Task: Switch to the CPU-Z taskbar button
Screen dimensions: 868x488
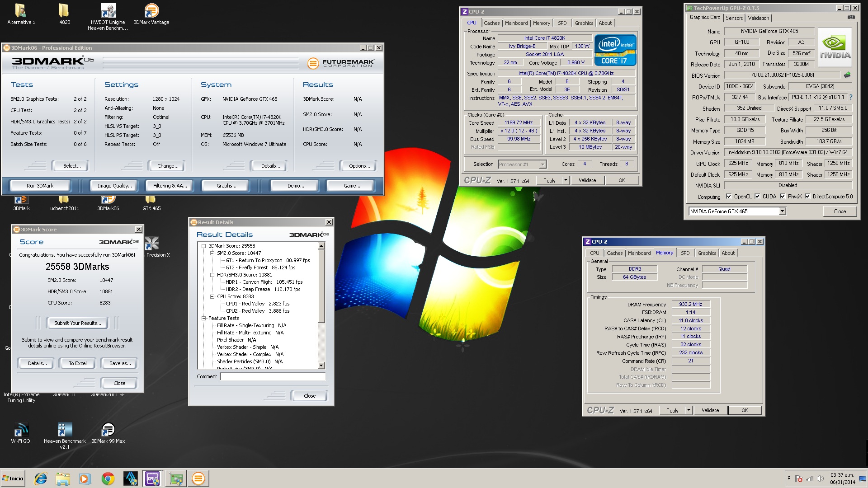Action: (x=152, y=479)
